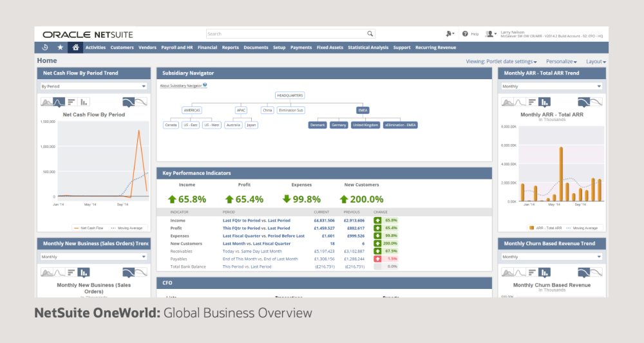Select column chart icon in Monthly ARR portlet
Image resolution: width=644 pixels, height=343 pixels.
[x=545, y=102]
